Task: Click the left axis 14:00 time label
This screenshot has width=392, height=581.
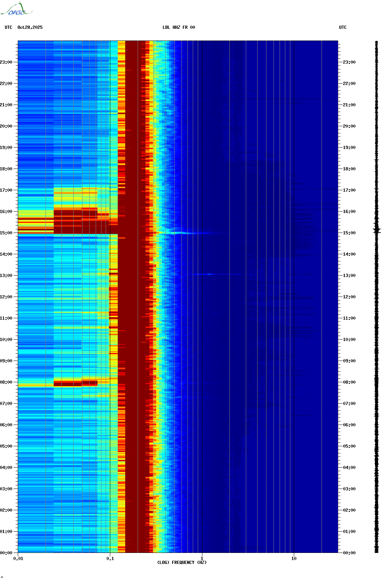Action: (x=6, y=254)
